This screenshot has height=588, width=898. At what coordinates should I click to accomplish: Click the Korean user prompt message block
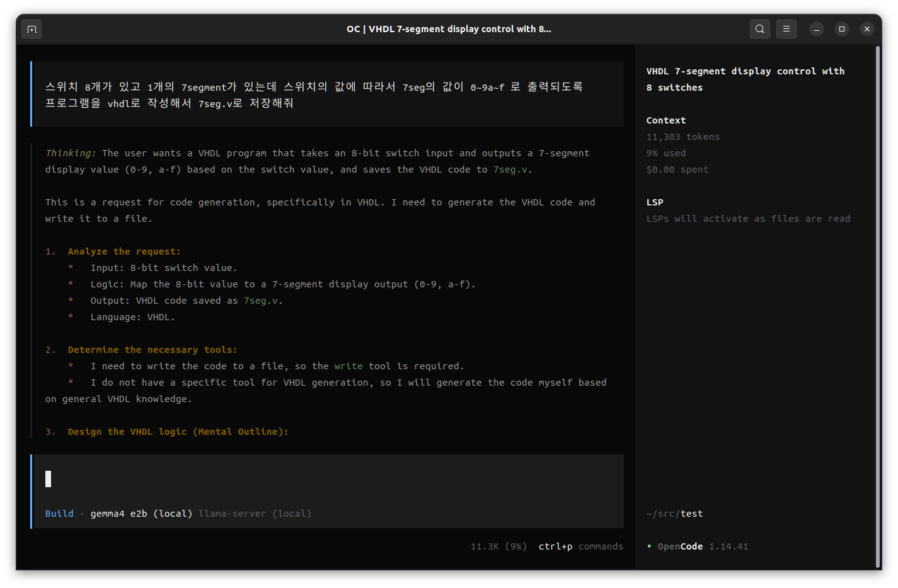(x=328, y=94)
